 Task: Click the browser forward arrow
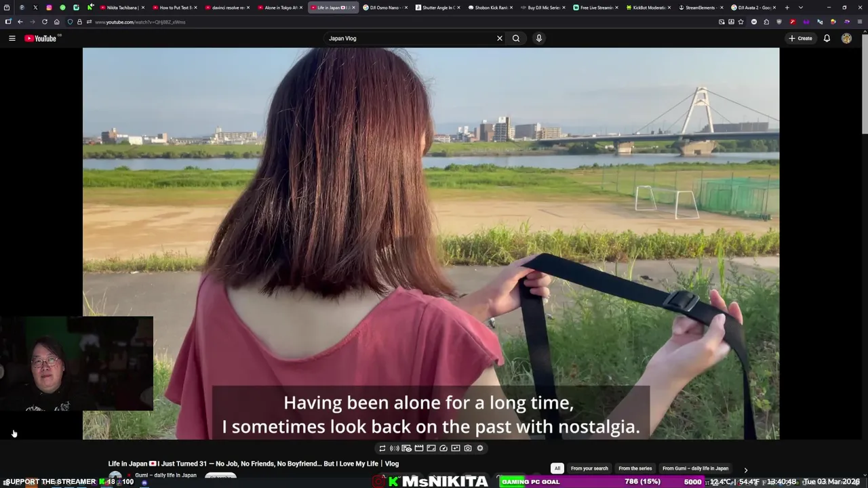point(33,22)
